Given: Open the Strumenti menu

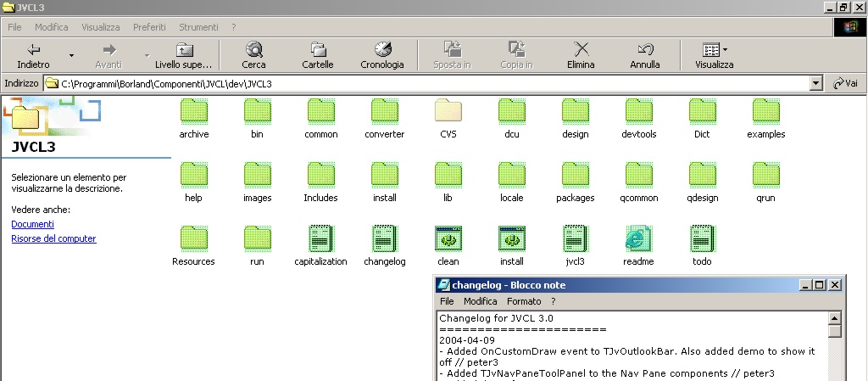Looking at the screenshot, I should tap(198, 27).
